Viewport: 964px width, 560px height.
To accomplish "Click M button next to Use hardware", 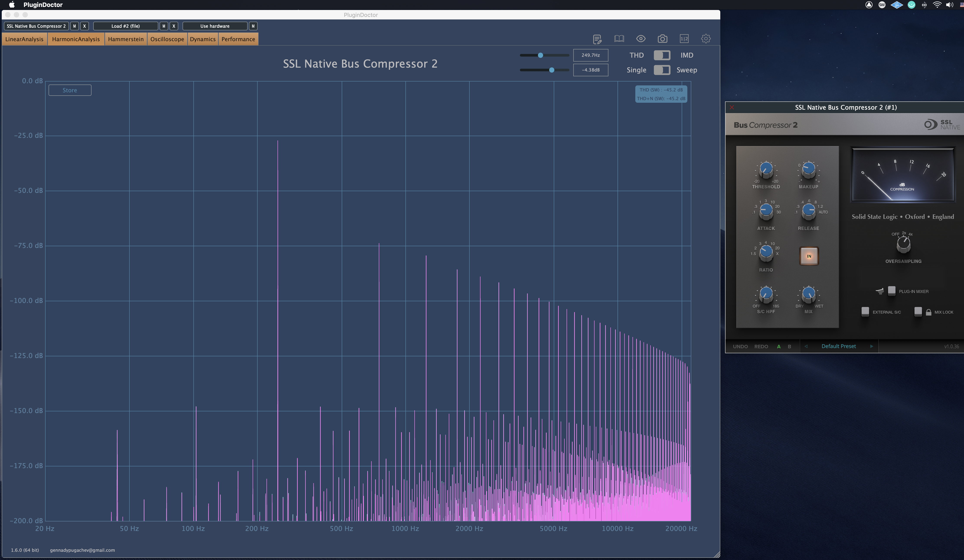I will pos(253,26).
